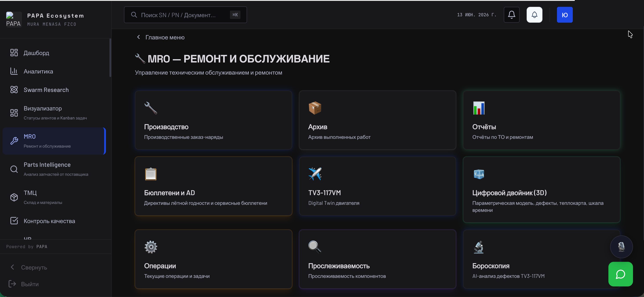Click the MURA MENASA FZCO subtitle

coord(52,24)
